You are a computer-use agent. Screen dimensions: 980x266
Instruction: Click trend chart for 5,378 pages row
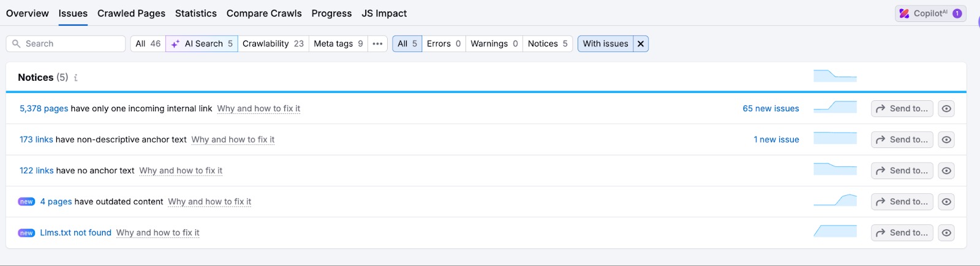pos(835,107)
